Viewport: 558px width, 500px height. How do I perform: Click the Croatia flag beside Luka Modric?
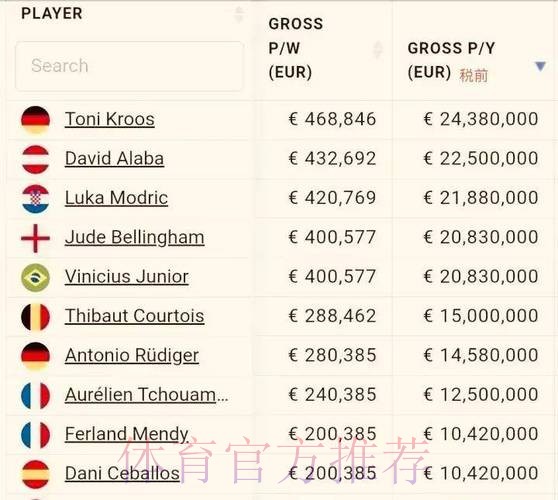click(35, 199)
